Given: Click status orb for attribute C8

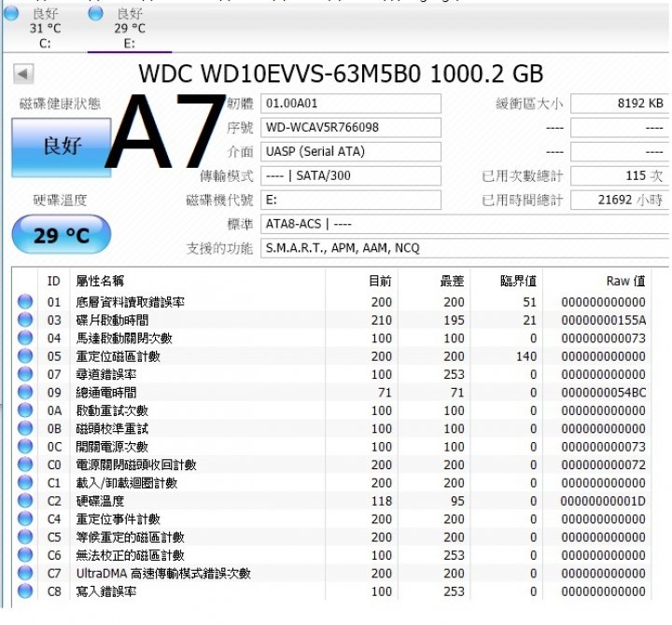Looking at the screenshot, I should tap(25, 590).
